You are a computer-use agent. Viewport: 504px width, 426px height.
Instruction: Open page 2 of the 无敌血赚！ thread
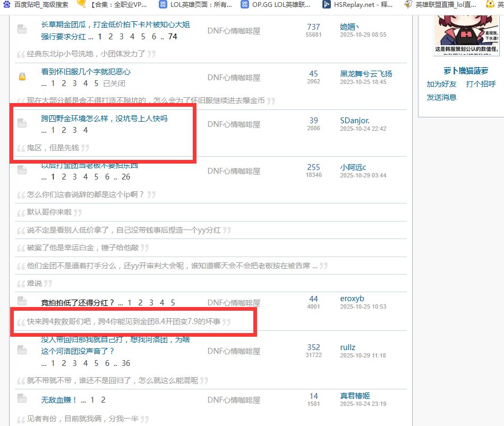pyautogui.click(x=103, y=400)
